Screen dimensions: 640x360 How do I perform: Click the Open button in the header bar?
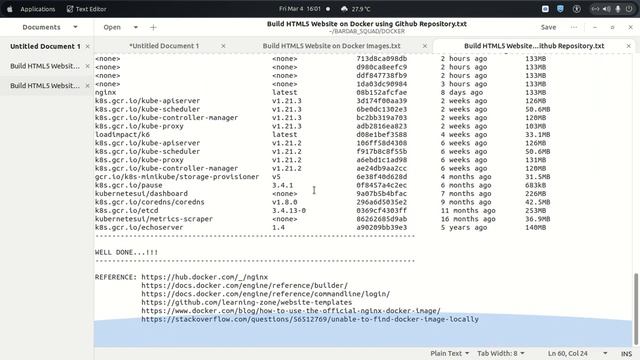(x=112, y=27)
